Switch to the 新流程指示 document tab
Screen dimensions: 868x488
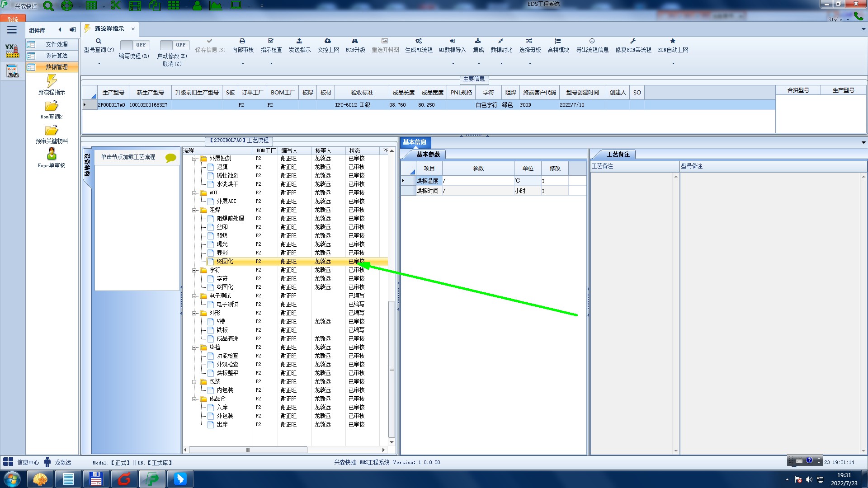click(x=109, y=28)
